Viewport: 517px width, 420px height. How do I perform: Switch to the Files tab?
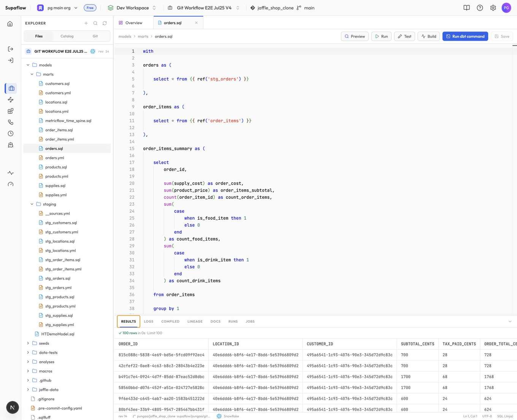[39, 36]
